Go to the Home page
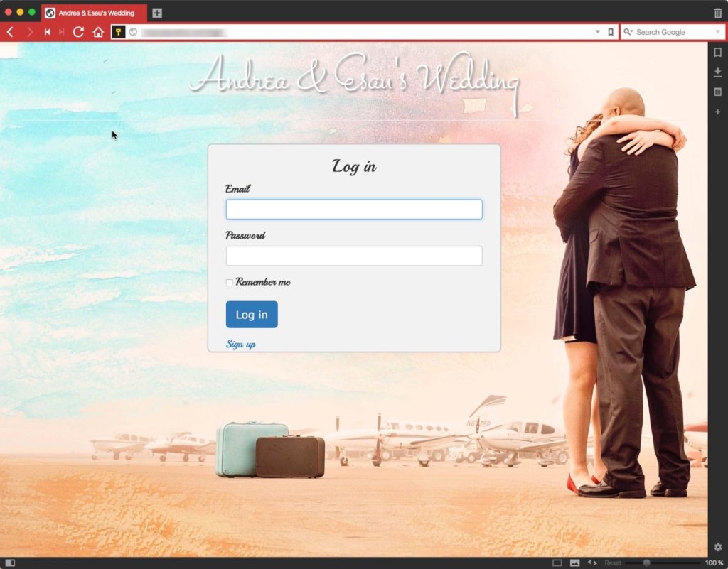Viewport: 728px width, 569px height. pos(98,32)
